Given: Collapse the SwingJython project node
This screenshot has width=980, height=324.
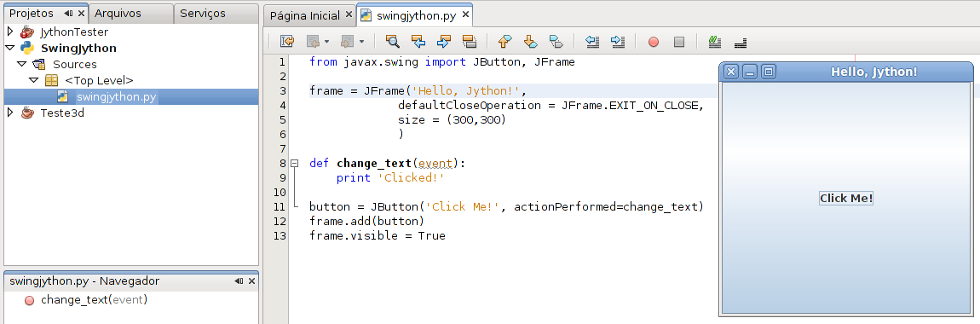Looking at the screenshot, I should click(10, 48).
